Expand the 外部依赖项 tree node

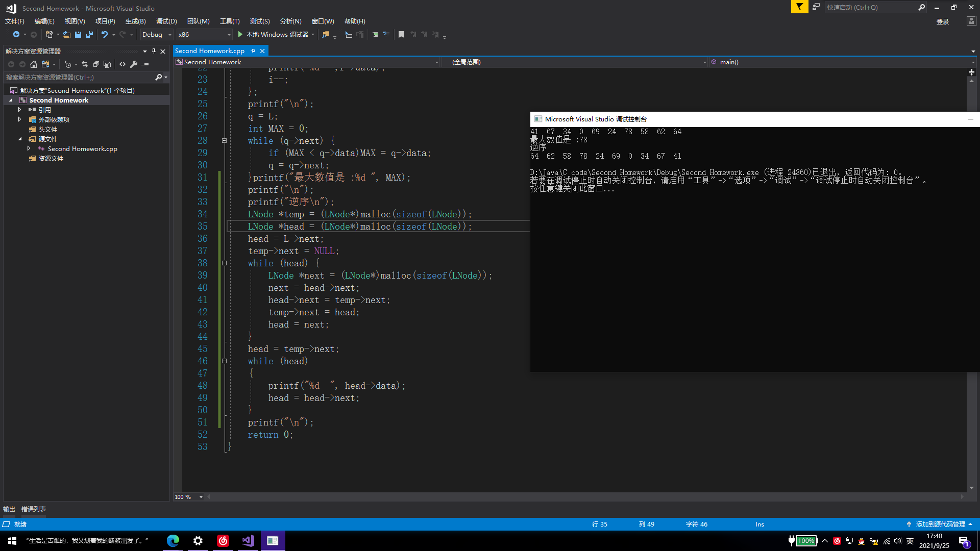coord(20,119)
